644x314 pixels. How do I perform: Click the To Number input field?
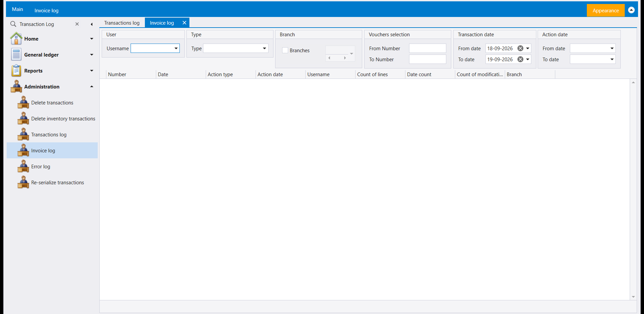tap(427, 59)
